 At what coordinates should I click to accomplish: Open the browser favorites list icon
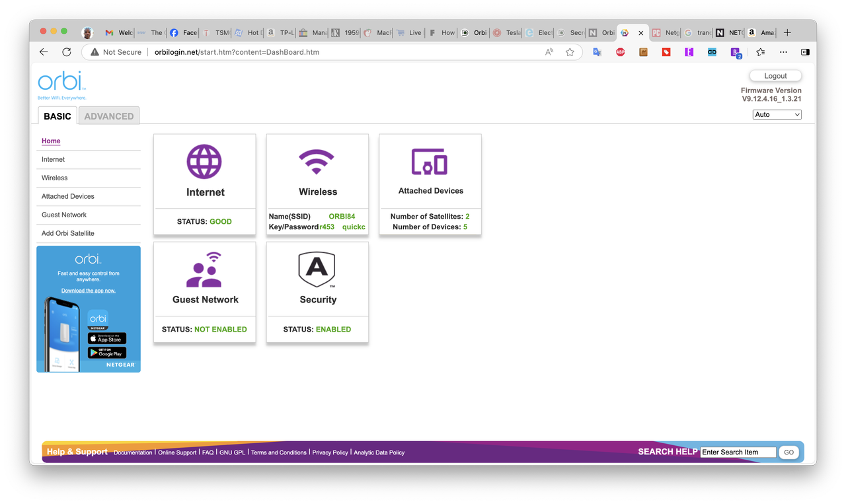click(760, 52)
